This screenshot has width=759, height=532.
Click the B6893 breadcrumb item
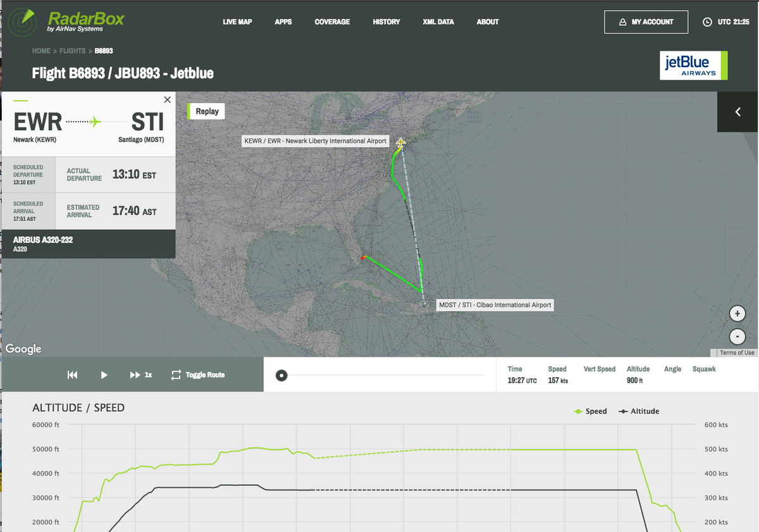104,51
